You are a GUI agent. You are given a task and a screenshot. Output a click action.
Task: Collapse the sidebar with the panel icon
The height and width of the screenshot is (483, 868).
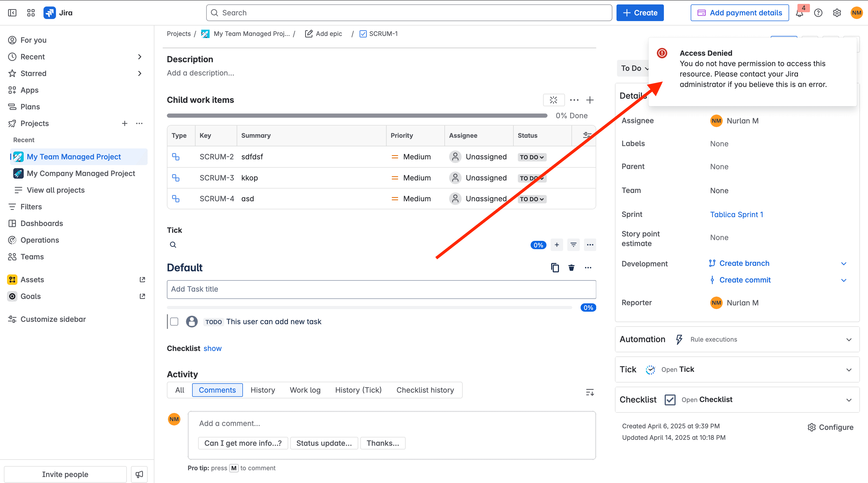(12, 13)
